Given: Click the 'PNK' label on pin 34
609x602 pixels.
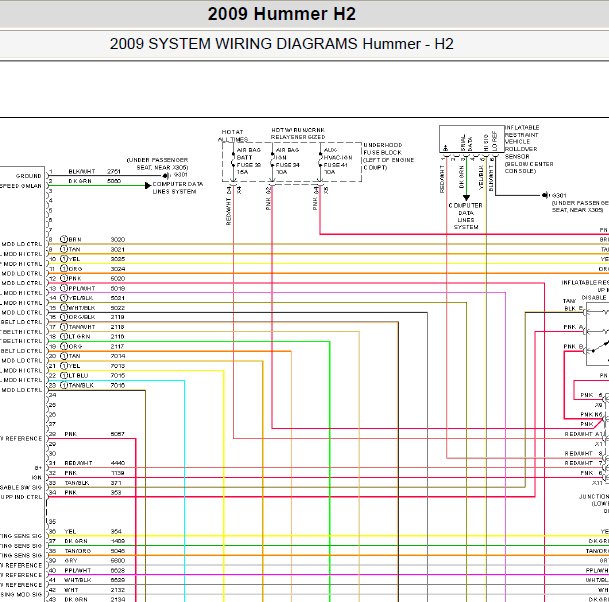Looking at the screenshot, I should pos(71,492).
